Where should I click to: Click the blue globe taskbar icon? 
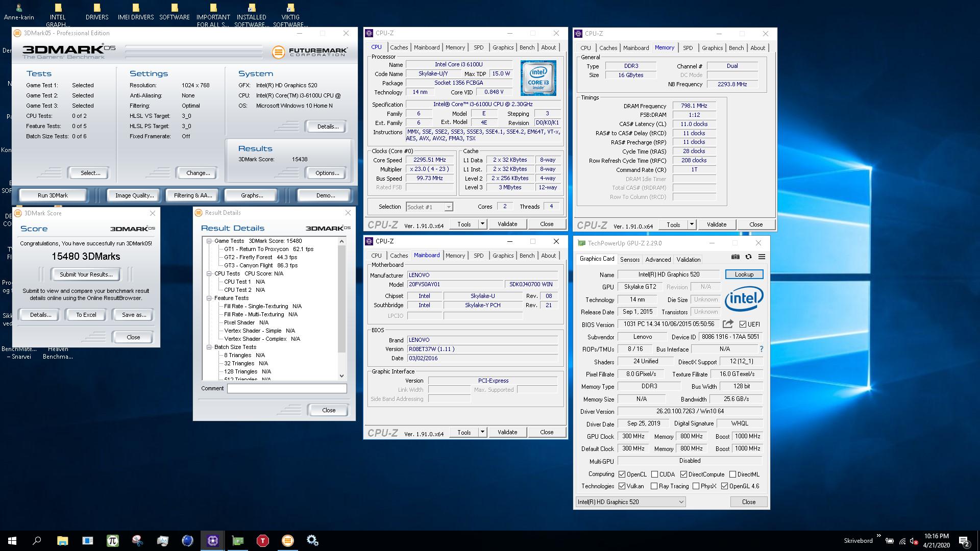[187, 541]
